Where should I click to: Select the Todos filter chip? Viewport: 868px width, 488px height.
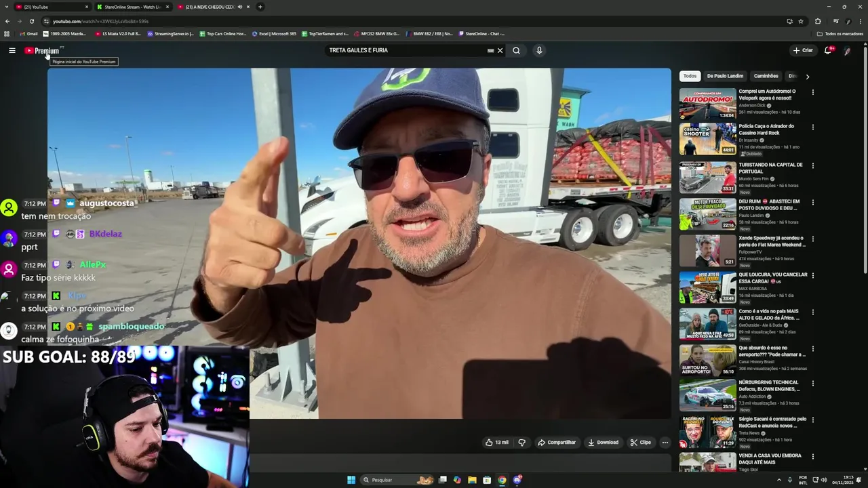pyautogui.click(x=690, y=76)
